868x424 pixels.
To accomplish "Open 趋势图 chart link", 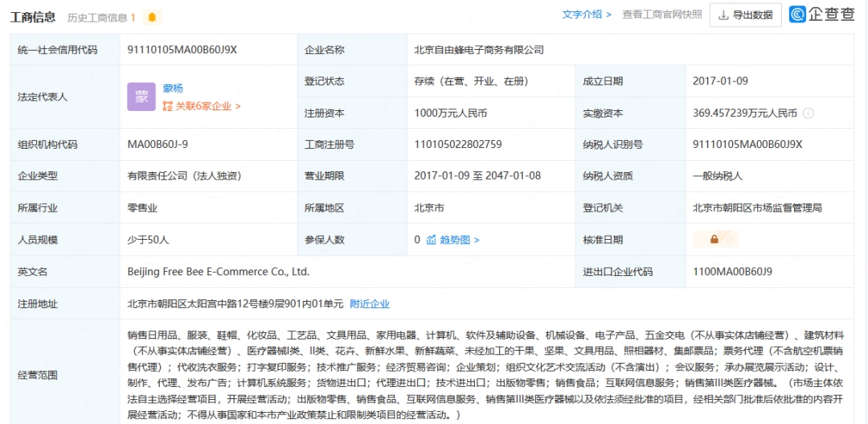I will click(x=452, y=240).
